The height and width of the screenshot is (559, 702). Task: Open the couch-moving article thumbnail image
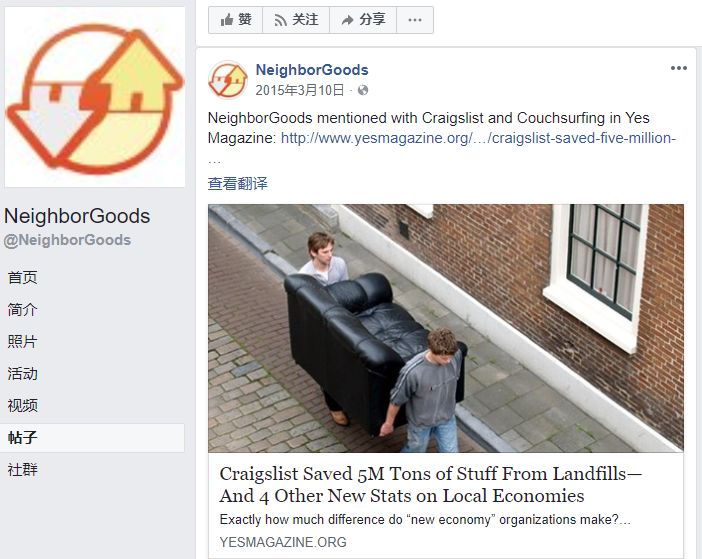(x=445, y=328)
